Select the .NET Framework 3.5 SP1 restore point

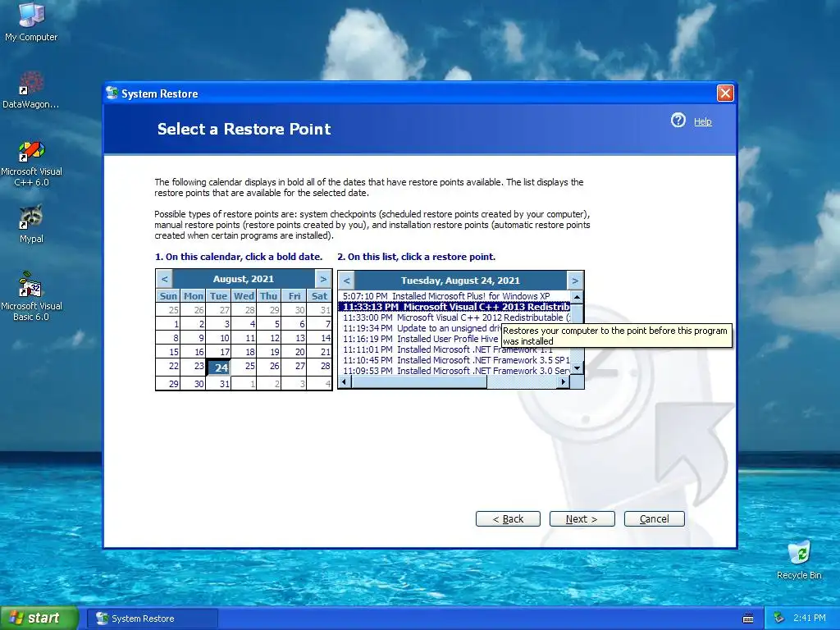tap(454, 361)
